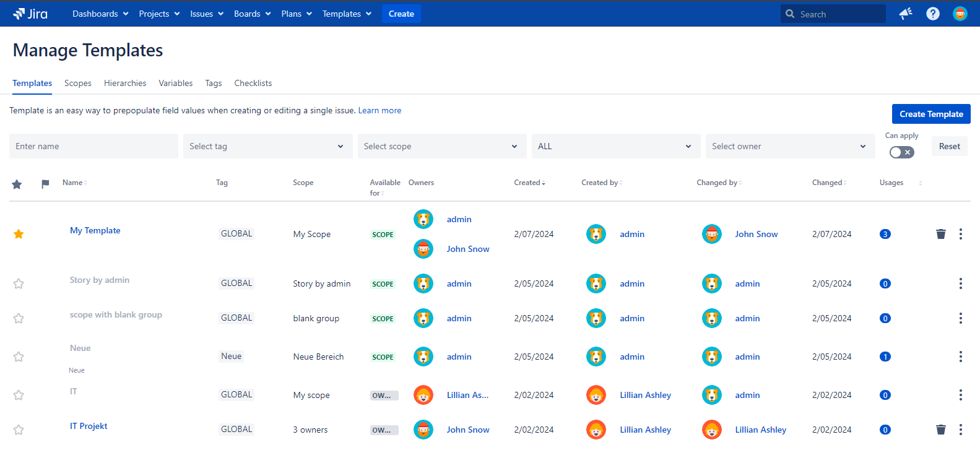Open the notifications megaphone icon
This screenshot has height=450, width=980.
pyautogui.click(x=906, y=14)
